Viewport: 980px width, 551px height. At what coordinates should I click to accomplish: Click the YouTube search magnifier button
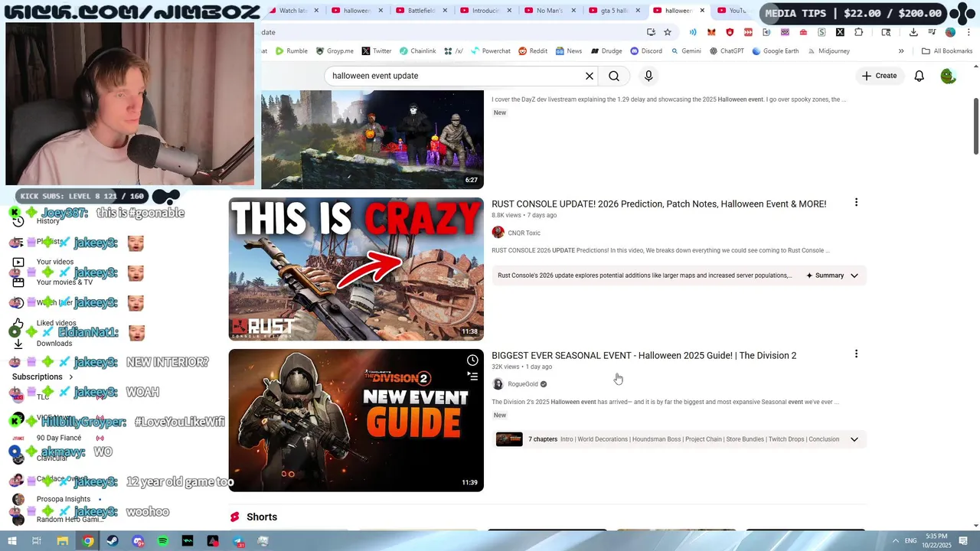point(614,76)
